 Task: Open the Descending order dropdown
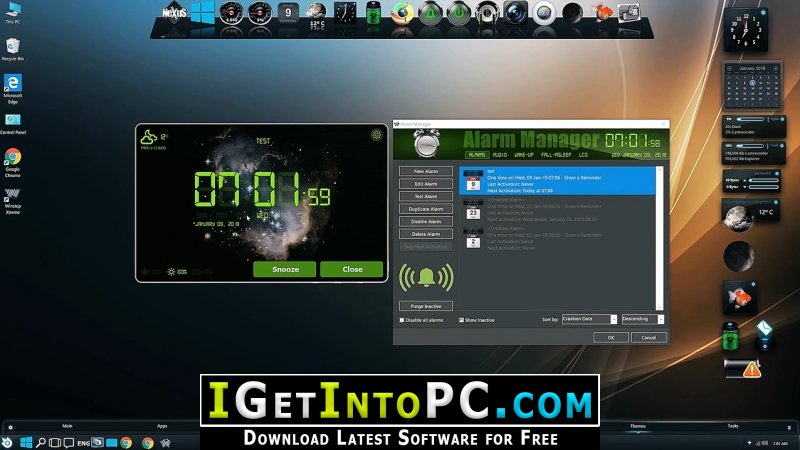[642, 319]
